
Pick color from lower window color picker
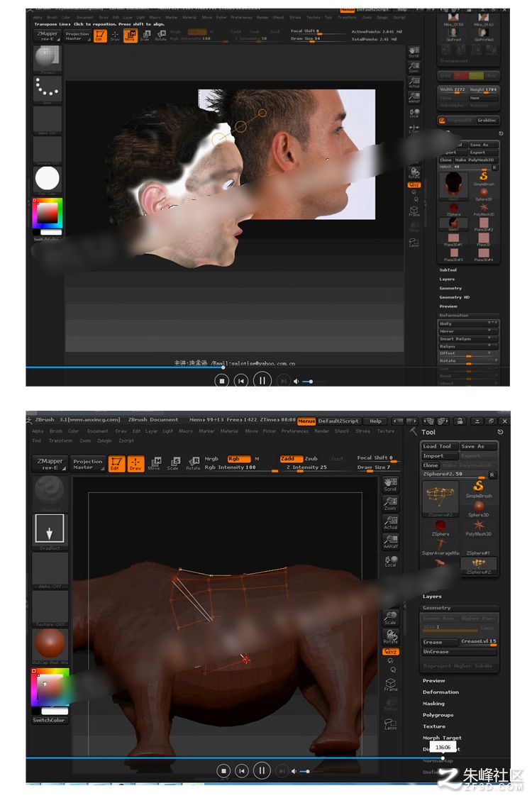(51, 689)
